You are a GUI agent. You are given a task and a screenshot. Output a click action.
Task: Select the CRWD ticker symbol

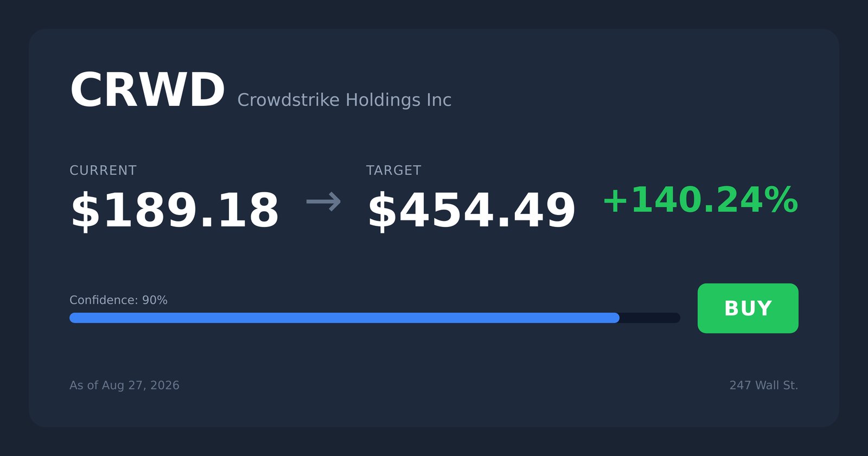click(148, 90)
